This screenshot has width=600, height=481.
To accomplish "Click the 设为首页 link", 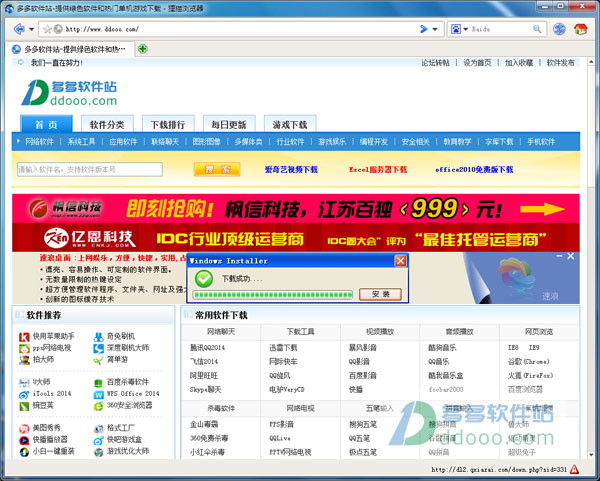I will coord(477,63).
